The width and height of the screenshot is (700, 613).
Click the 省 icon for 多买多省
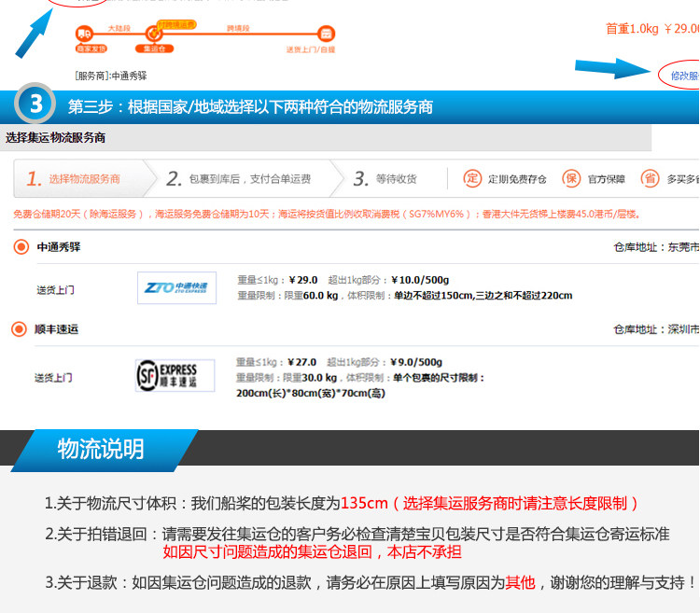pos(650,178)
